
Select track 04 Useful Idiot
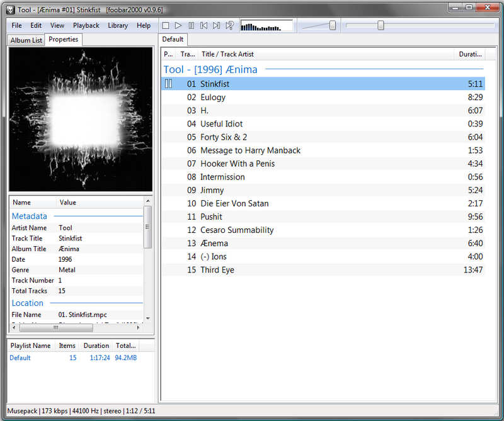pos(323,124)
